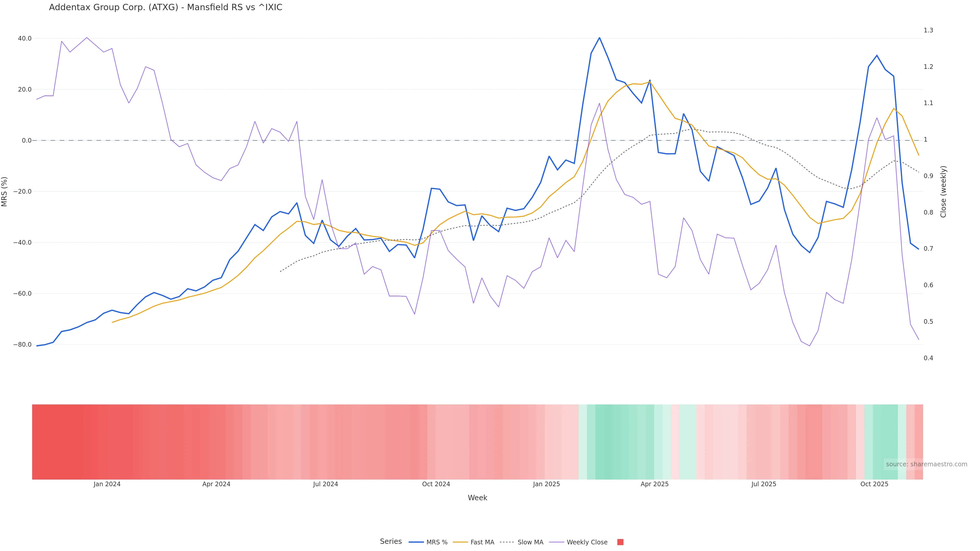Viewport: 980px width, 551px height.
Task: Select the "Close (weekly)" right axis title
Action: point(943,192)
